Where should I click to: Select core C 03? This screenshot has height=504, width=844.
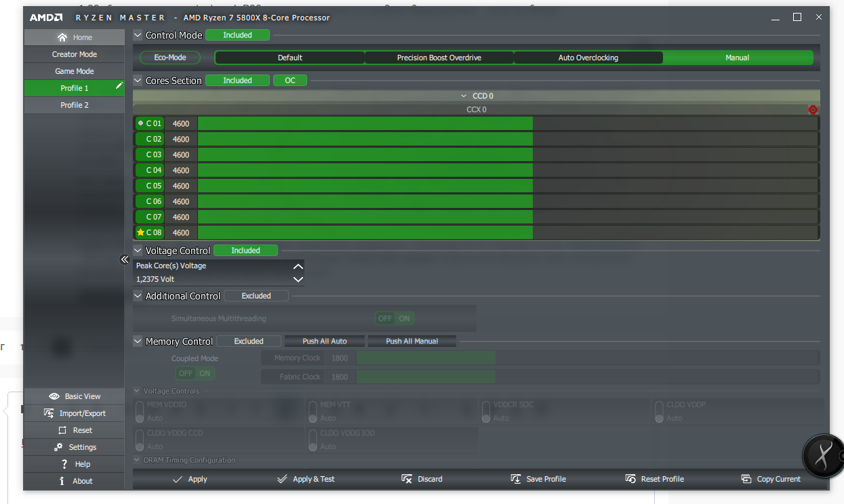[x=149, y=154]
